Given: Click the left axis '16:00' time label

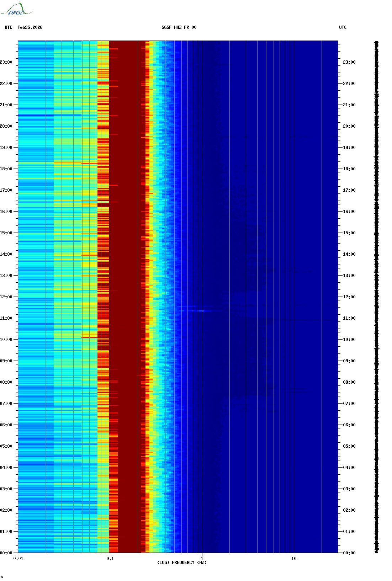Looking at the screenshot, I should click(6, 212).
